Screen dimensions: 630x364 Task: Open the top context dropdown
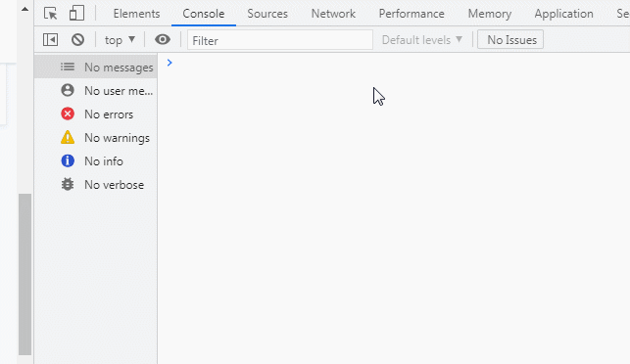point(120,40)
